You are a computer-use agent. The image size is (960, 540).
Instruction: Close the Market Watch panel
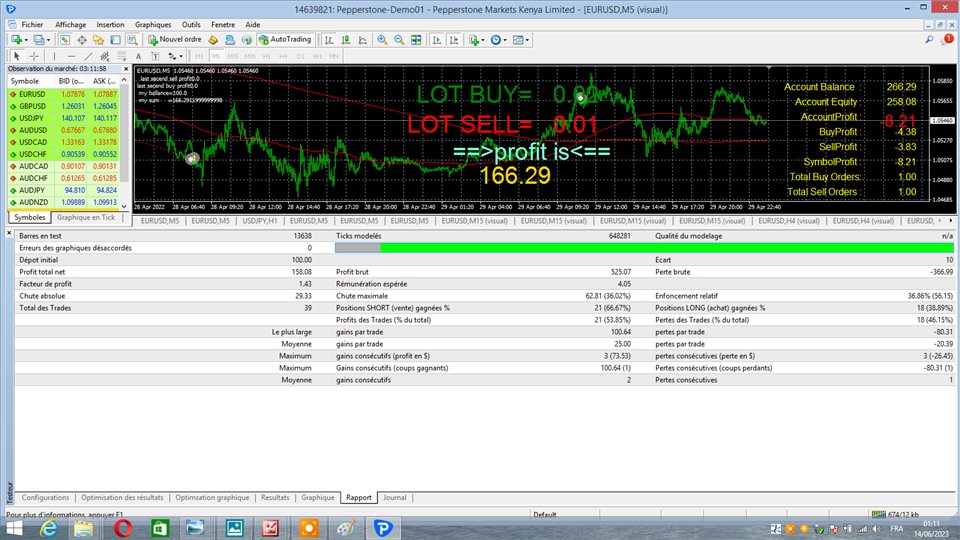coord(126,69)
